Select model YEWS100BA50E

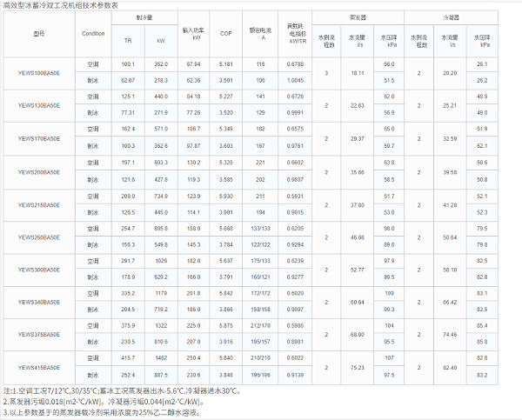coord(39,73)
